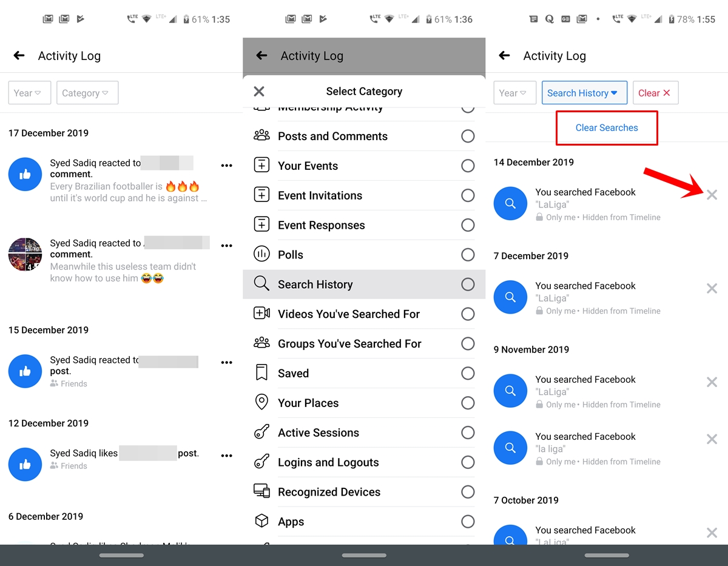Tap the Active Sessions key icon
Viewport: 728px width, 566px height.
pyautogui.click(x=261, y=432)
